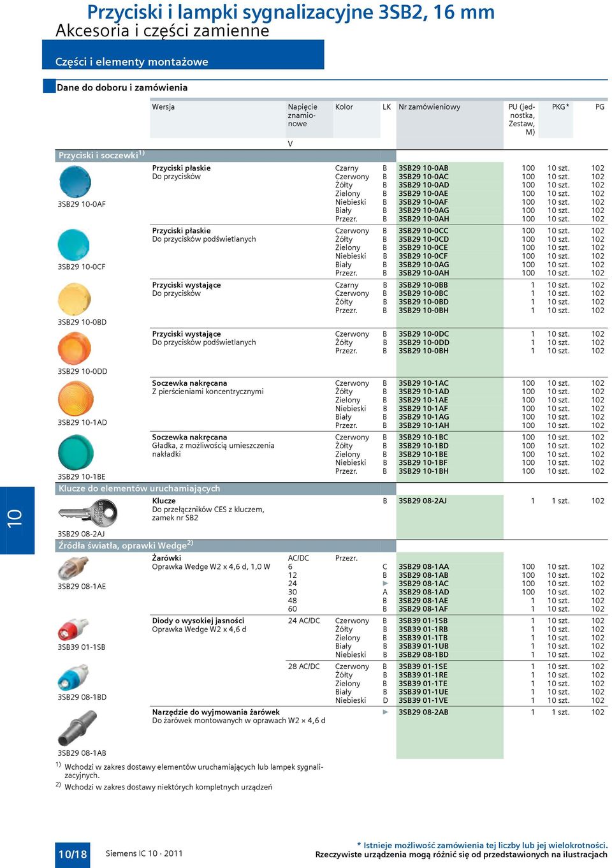Viewport: 612px width, 868px height.
Task: Select order number 3SB29 10-0AC
Action: (423, 177)
